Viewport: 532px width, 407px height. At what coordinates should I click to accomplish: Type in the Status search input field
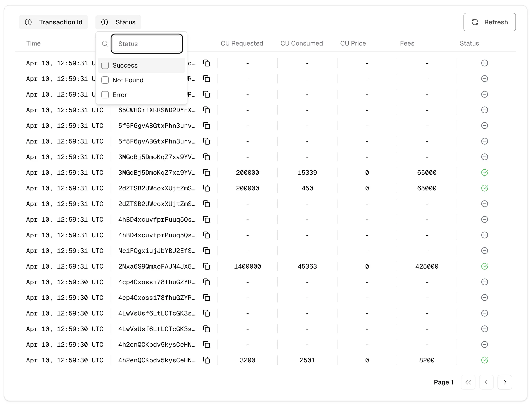[x=147, y=44]
